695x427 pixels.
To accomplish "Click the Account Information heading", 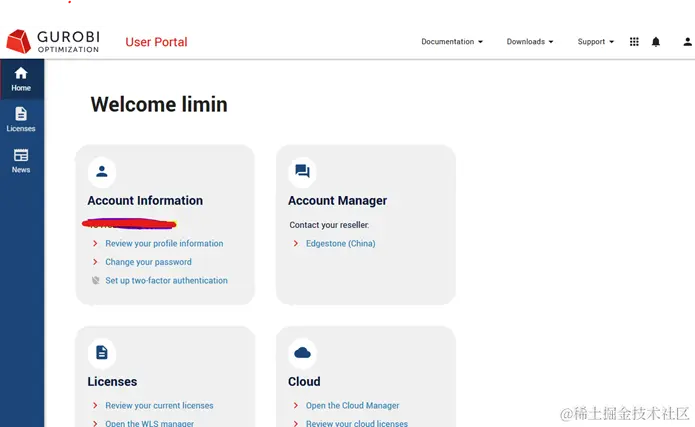I will (x=145, y=200).
